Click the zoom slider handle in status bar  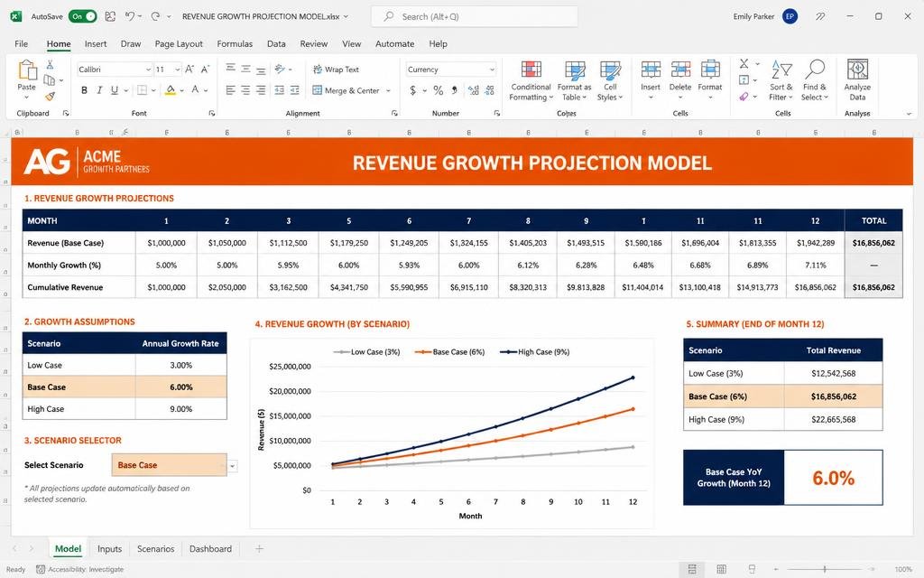pos(825,569)
